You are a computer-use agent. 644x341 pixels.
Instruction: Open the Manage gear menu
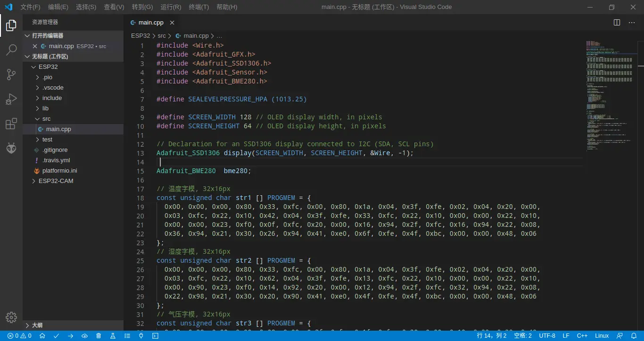tap(11, 317)
